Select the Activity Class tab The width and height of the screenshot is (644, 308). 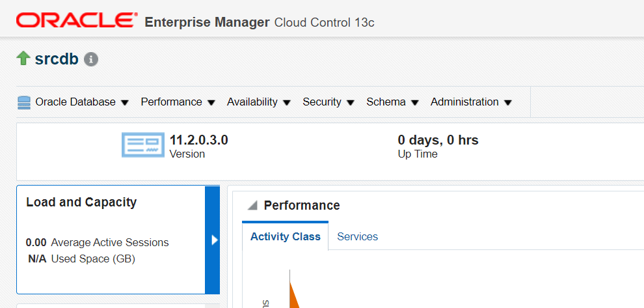click(x=286, y=236)
